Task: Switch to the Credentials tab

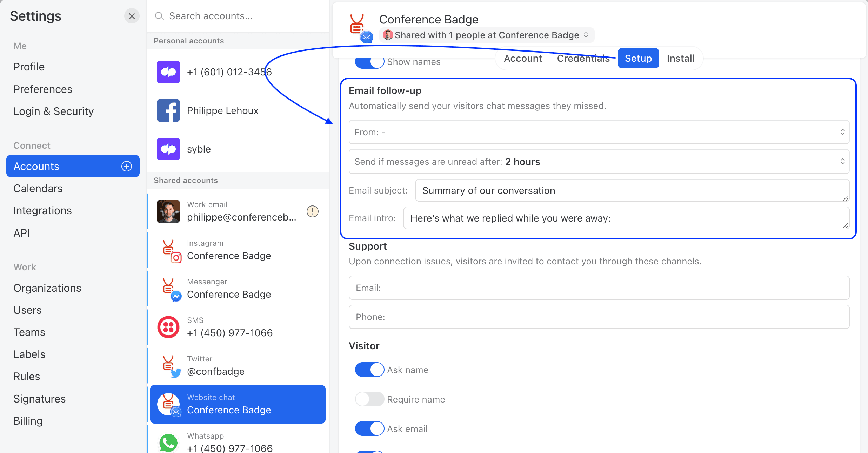Action: (x=583, y=58)
